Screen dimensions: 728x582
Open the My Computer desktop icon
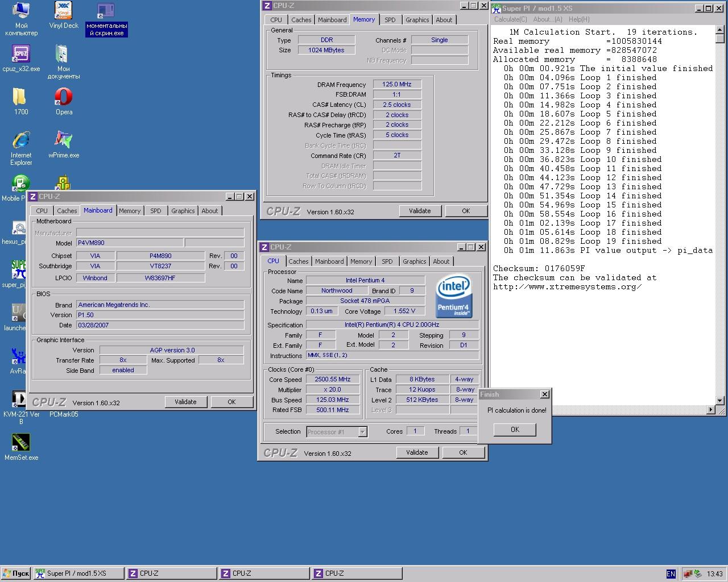21,19
